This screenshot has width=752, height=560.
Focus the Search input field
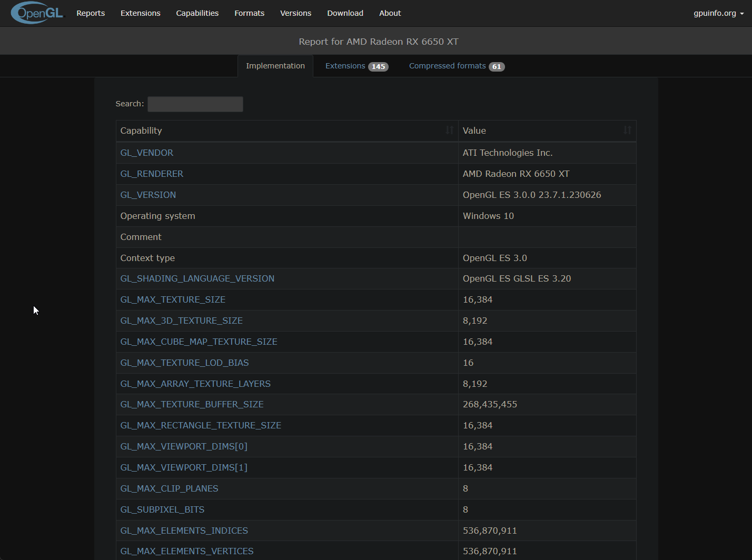coord(195,104)
